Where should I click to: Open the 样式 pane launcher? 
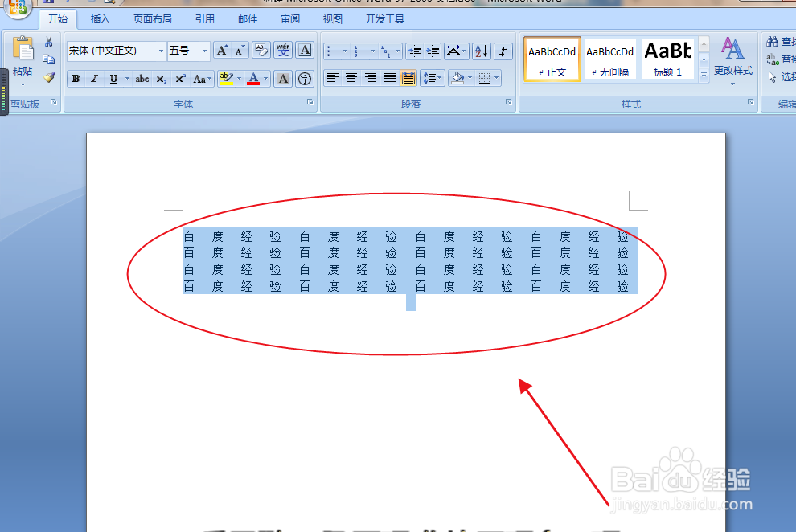(x=751, y=102)
